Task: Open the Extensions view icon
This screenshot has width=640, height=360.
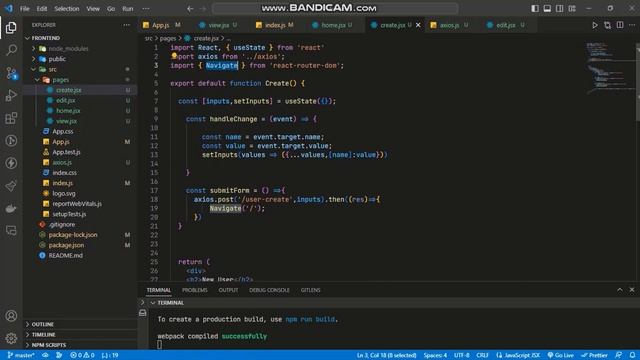Action: tap(11, 118)
